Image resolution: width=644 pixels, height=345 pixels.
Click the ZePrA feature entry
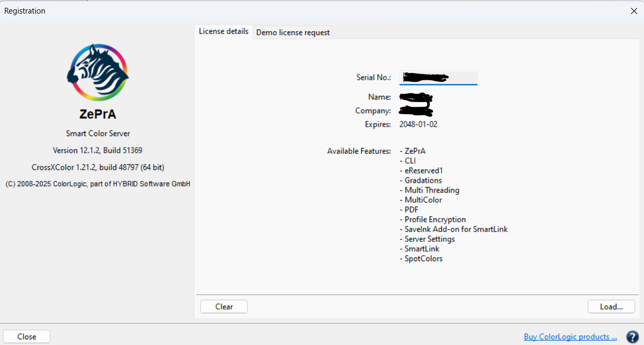(413, 151)
